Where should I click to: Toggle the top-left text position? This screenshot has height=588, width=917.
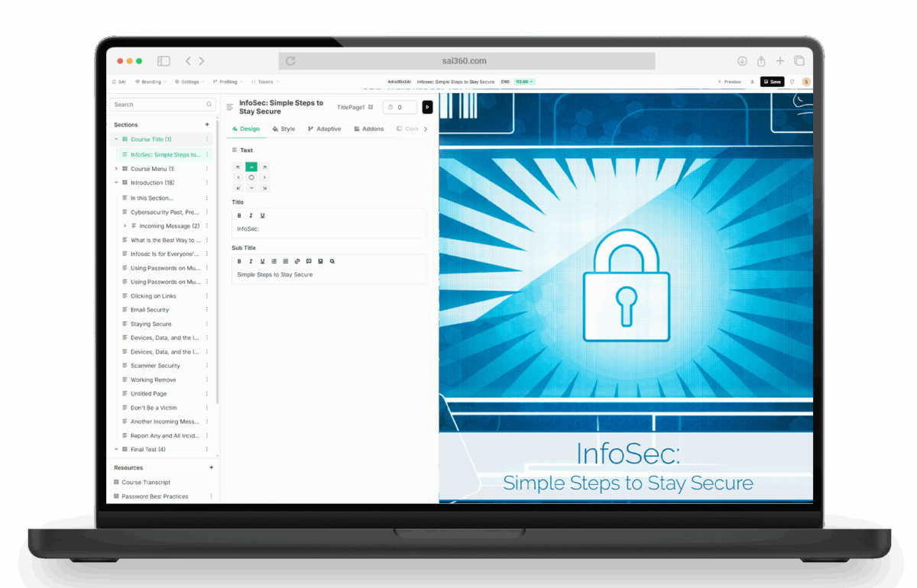coord(238,166)
